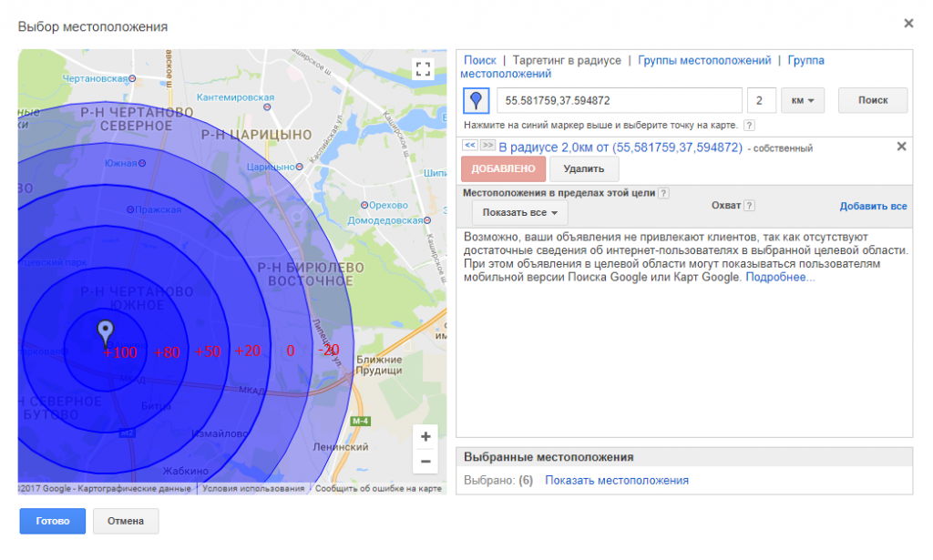
Task: Go to previous location result arrow
Action: pyautogui.click(x=470, y=146)
